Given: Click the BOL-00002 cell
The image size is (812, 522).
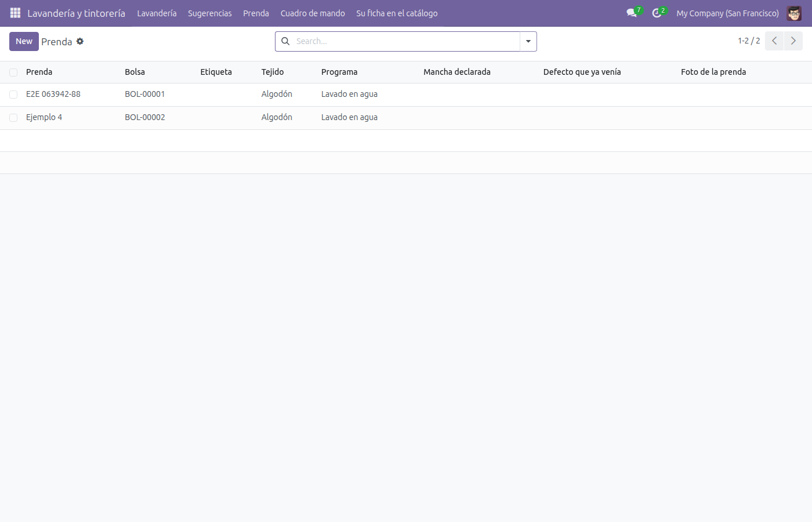Looking at the screenshot, I should click(145, 117).
